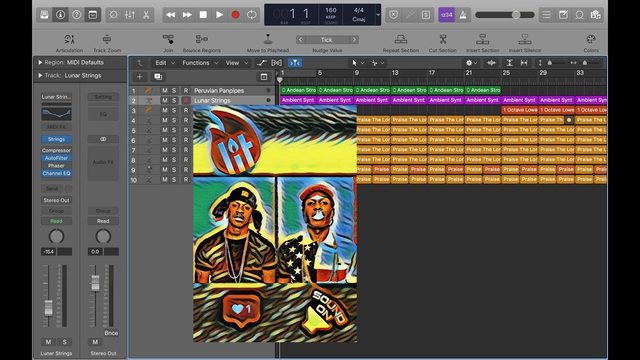Image resolution: width=640 pixels, height=360 pixels.
Task: Click the Stop transport button
Action: tap(203, 15)
